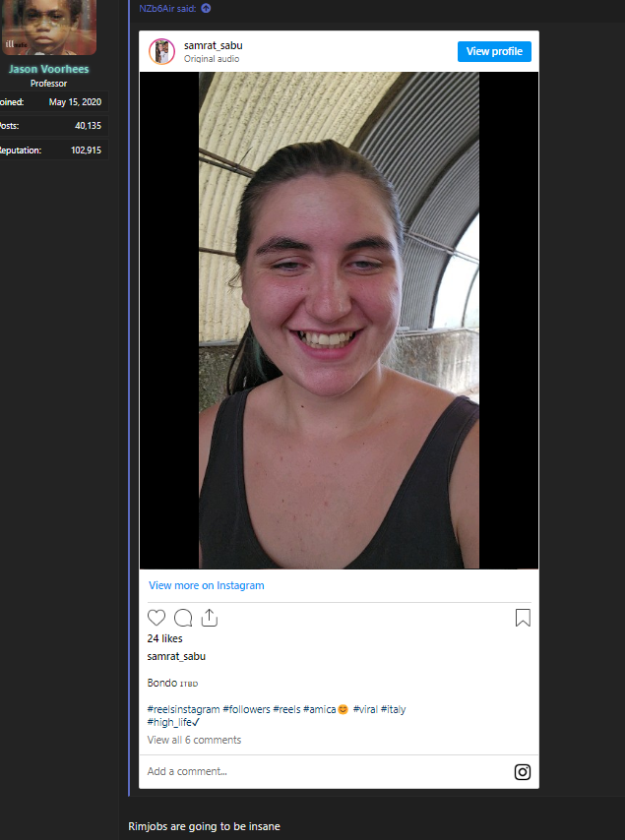View the 24 likes list
This screenshot has height=840, width=625.
tap(164, 638)
